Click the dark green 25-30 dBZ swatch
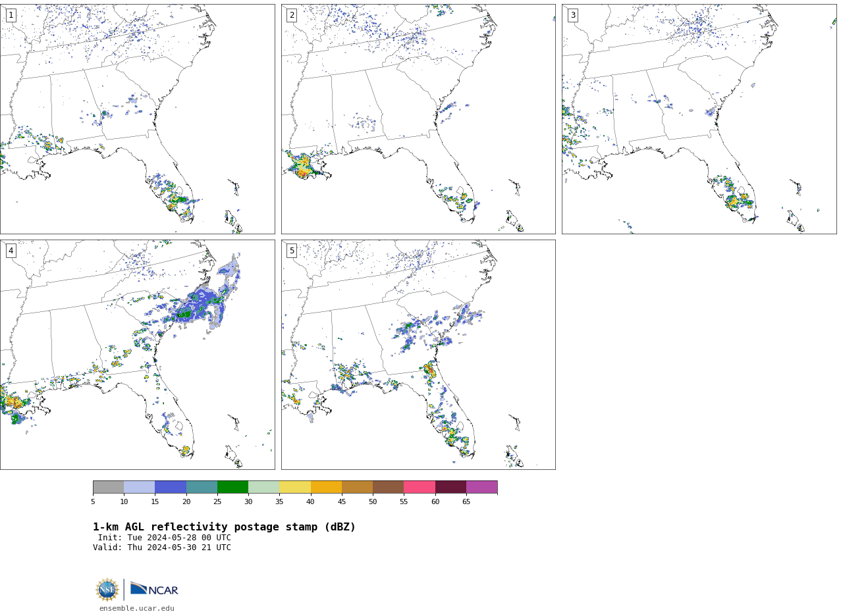843x616 pixels. click(x=232, y=487)
